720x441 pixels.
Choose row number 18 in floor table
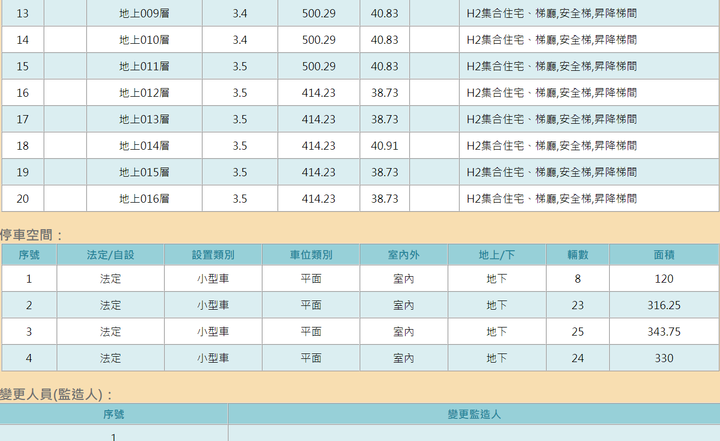22,146
